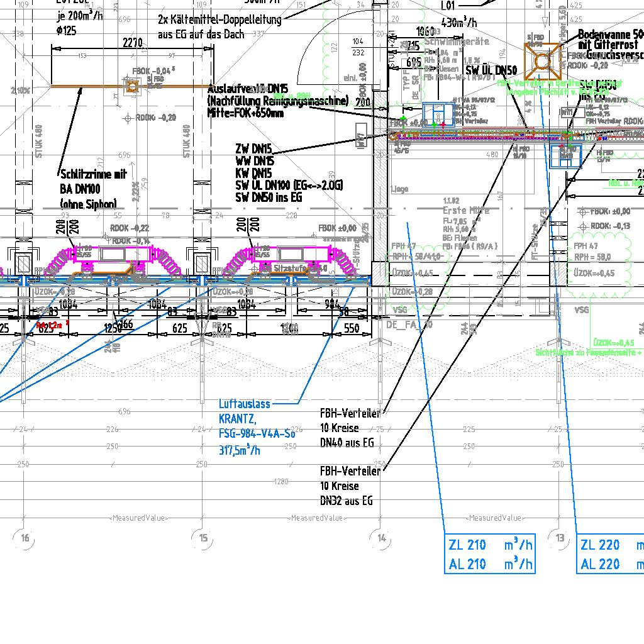Click the 'Mitte=FOK+650mm' note
This screenshot has height=644, width=644.
[246, 113]
